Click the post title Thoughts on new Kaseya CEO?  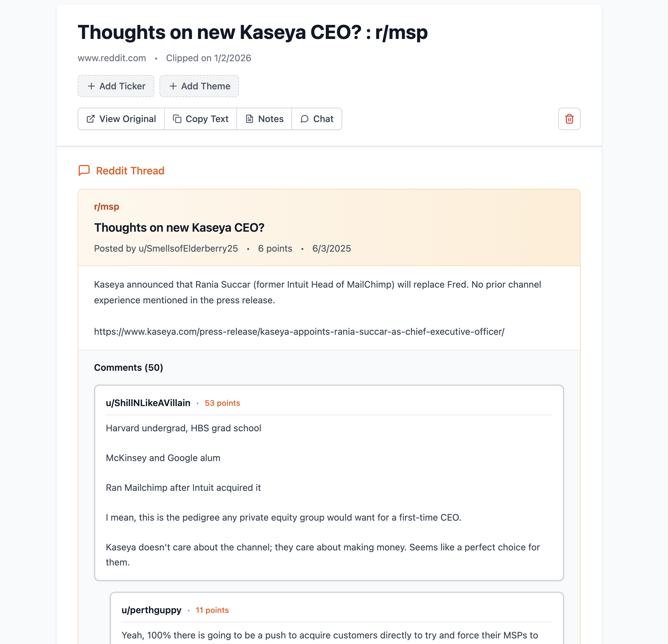click(x=179, y=227)
